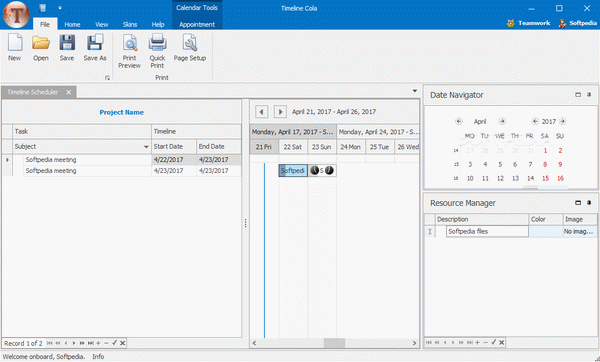
Task: Sort by the Start Date column header
Action: (x=174, y=147)
